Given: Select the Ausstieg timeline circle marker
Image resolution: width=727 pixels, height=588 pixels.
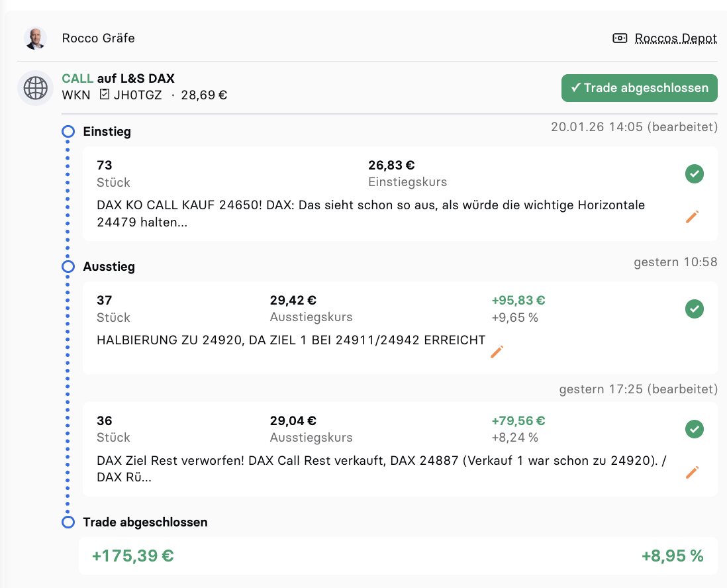Looking at the screenshot, I should [x=68, y=267].
